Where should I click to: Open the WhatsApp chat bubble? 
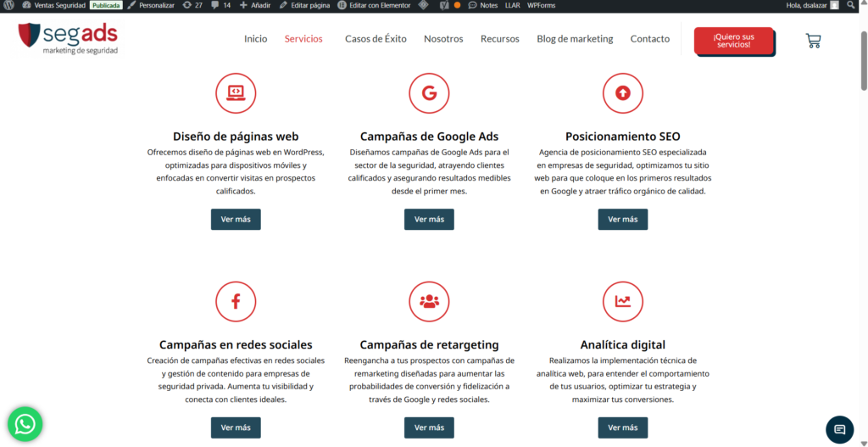[25, 424]
